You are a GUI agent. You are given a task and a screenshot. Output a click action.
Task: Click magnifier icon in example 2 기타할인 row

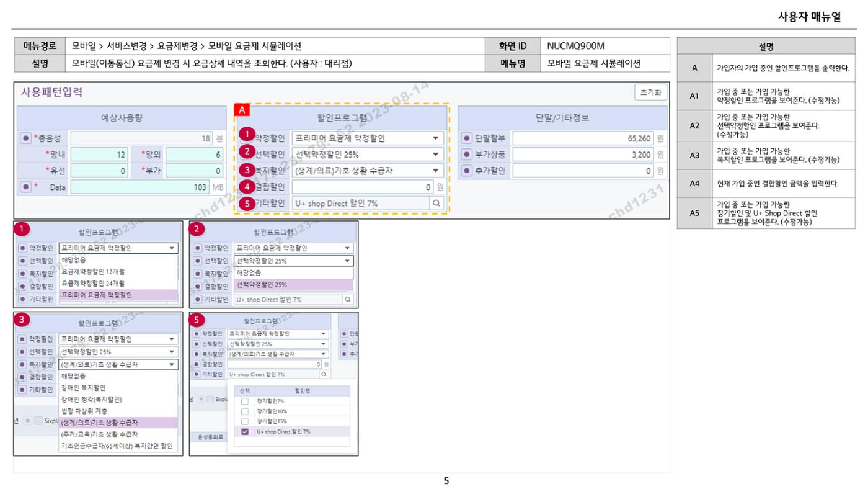348,299
